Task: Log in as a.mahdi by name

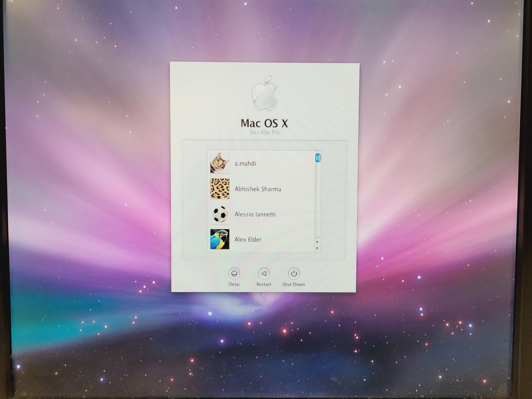Action: (x=245, y=163)
